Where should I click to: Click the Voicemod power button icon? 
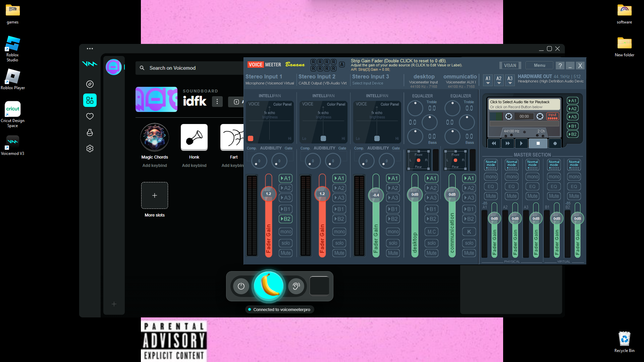coord(241,286)
